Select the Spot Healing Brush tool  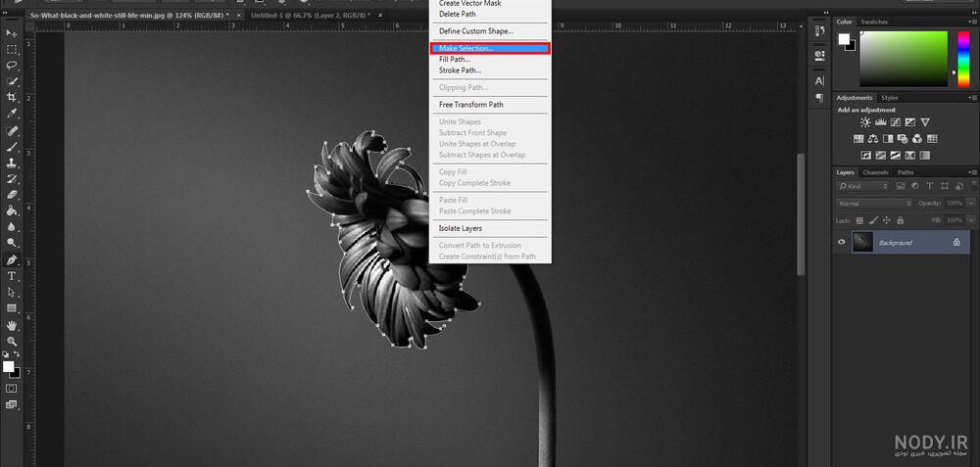coord(11,131)
